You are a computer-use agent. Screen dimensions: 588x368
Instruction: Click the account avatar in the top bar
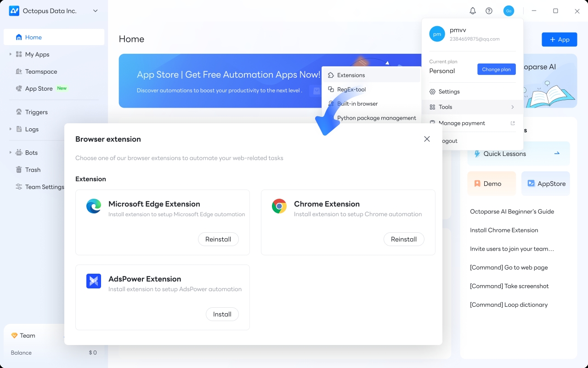click(509, 11)
